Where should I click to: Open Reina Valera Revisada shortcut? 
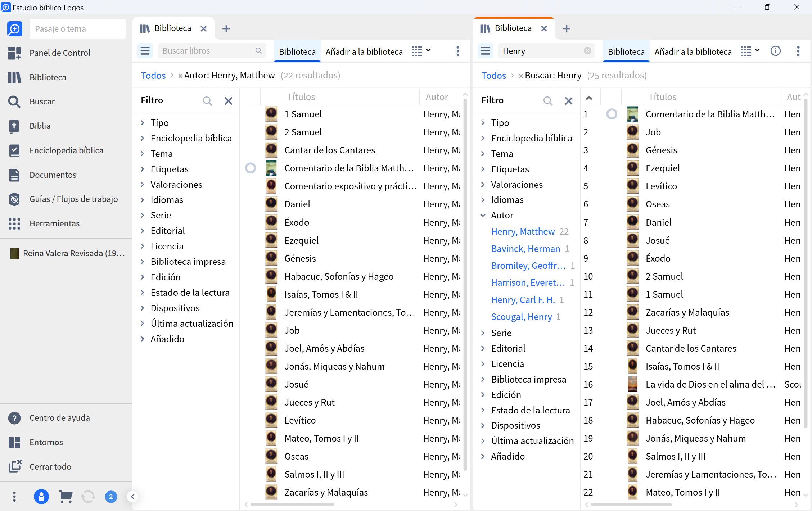click(x=67, y=253)
